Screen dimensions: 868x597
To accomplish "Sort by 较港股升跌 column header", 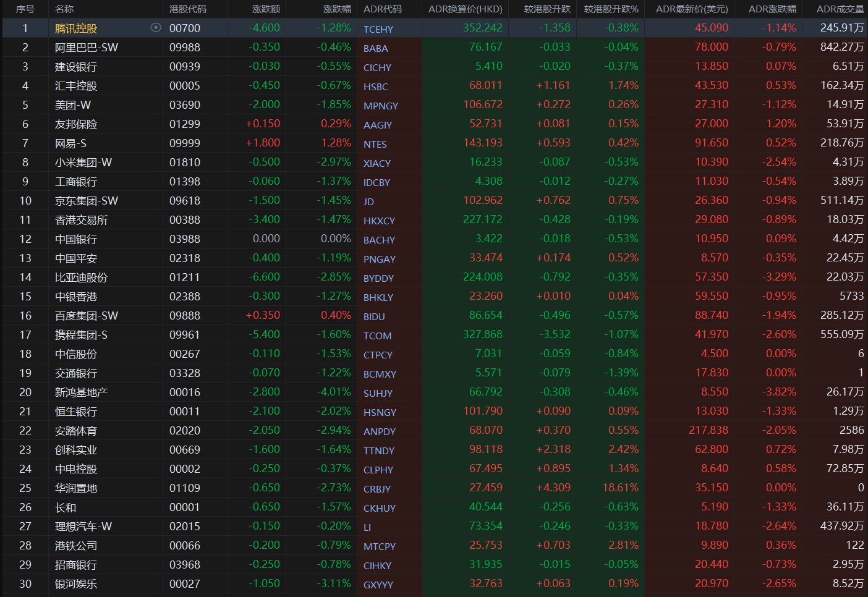I will pyautogui.click(x=547, y=9).
